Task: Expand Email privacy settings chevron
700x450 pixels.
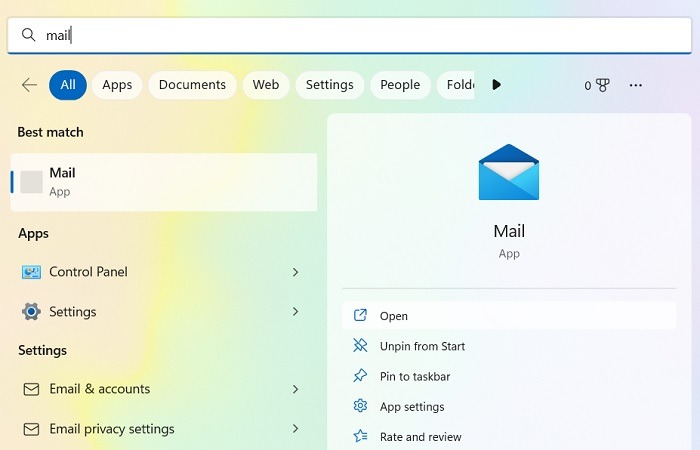Action: [x=295, y=429]
